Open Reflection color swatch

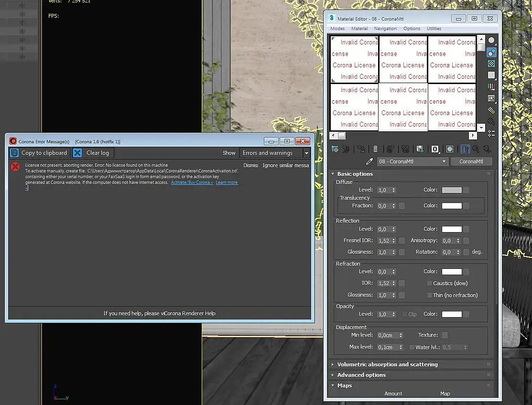[x=452, y=229]
